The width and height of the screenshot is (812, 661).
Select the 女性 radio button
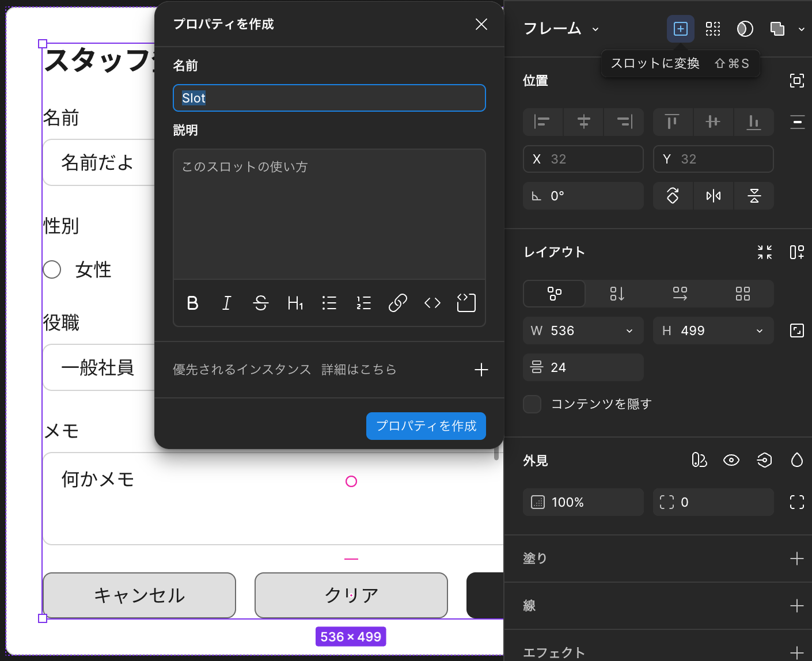click(x=52, y=269)
